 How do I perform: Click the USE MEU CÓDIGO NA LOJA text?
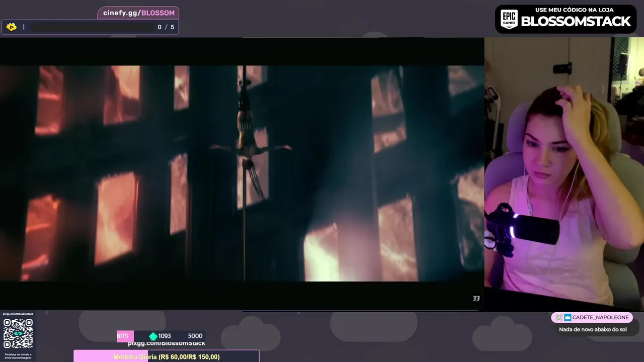tap(575, 10)
